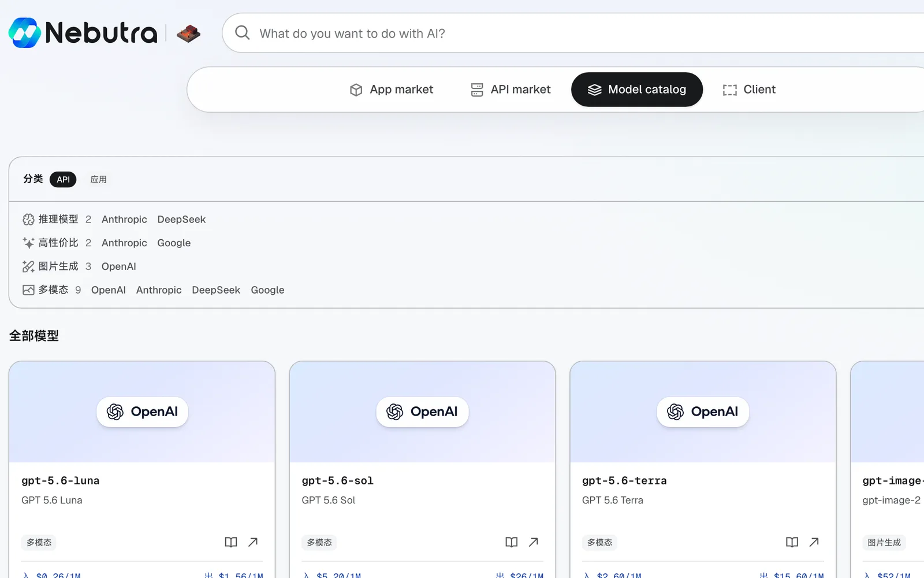
Task: Select the API category pill
Action: [63, 179]
